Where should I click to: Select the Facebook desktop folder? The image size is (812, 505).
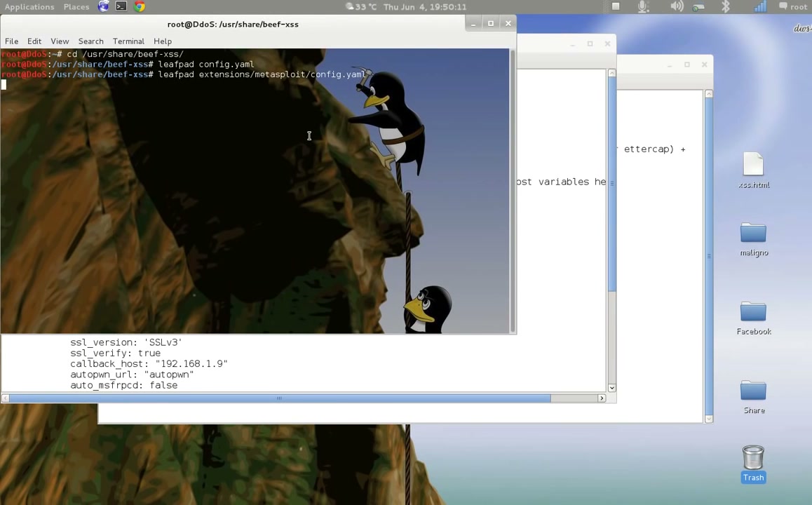coord(754,318)
